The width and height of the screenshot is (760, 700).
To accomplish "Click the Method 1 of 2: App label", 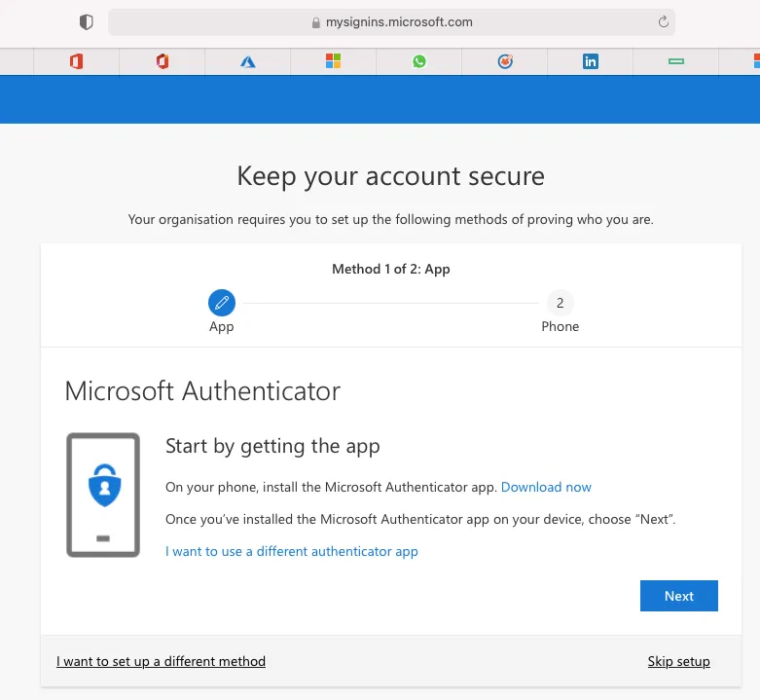I will click(x=390, y=269).
